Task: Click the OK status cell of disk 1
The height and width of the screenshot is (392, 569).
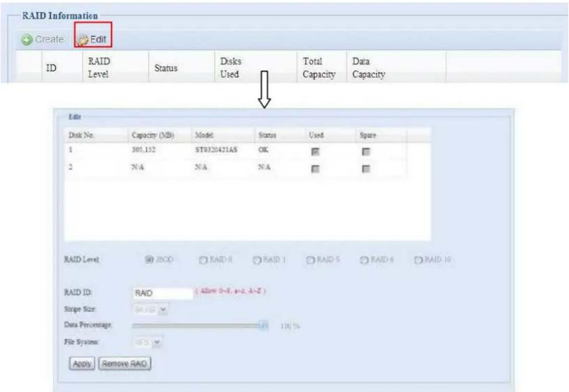Action: [264, 150]
